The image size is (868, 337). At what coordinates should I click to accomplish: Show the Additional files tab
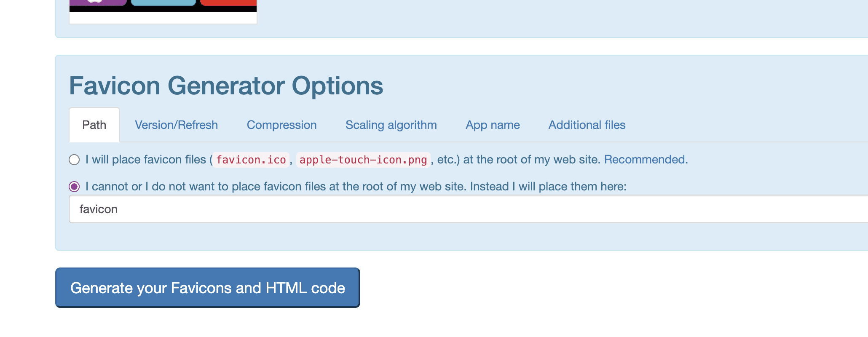[587, 125]
